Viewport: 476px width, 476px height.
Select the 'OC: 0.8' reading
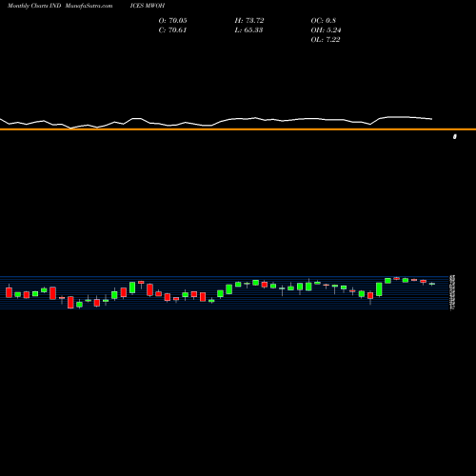coord(323,21)
